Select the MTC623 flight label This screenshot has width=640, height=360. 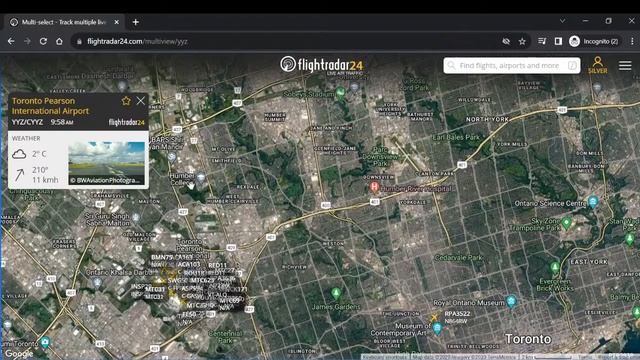[x=202, y=280]
